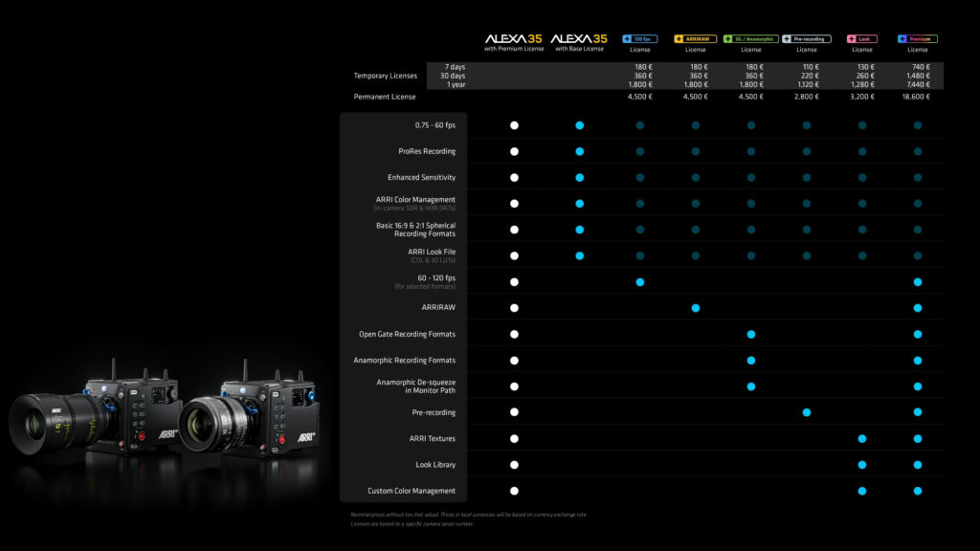980x551 pixels.
Task: Click the 'Custom Color Management' row label
Action: [x=412, y=491]
